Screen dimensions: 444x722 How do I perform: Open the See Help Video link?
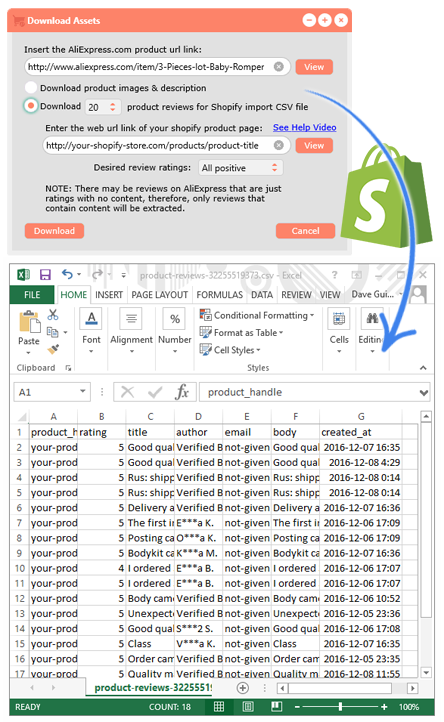pyautogui.click(x=304, y=128)
